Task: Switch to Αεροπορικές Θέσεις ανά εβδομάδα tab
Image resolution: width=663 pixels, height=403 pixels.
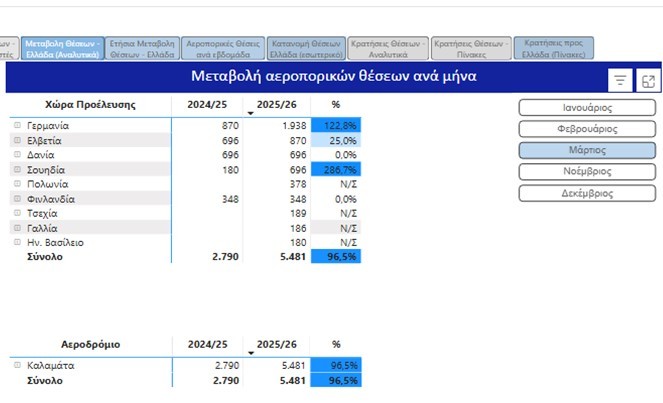Action: (223, 48)
